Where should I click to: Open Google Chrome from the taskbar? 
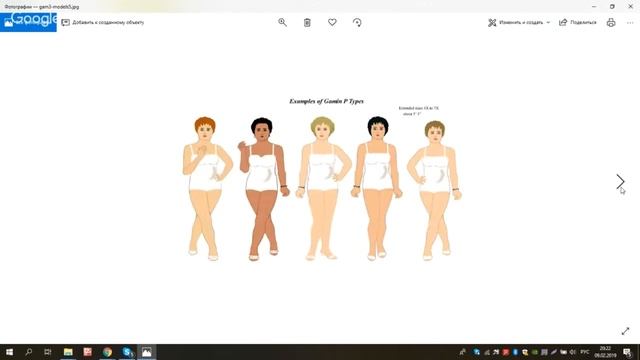click(x=107, y=352)
